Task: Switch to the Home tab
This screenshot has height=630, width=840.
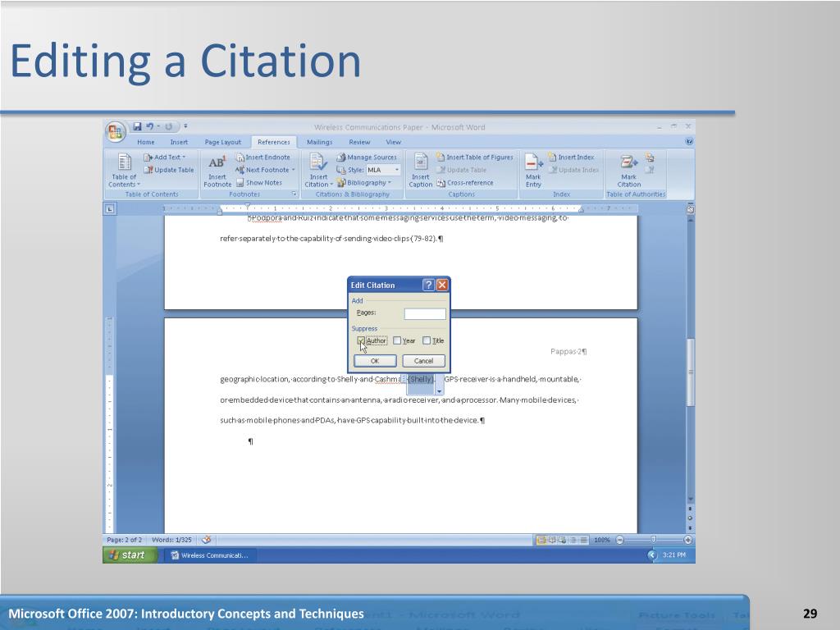Action: 146,142
